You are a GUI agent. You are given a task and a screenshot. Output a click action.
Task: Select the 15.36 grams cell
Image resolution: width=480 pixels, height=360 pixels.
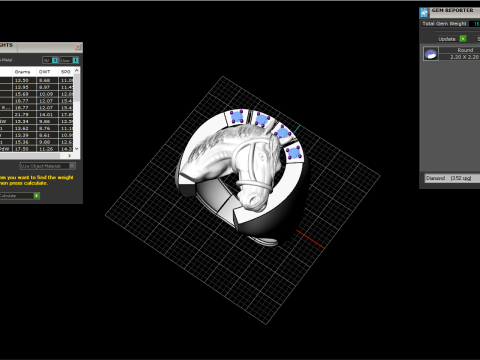click(24, 142)
